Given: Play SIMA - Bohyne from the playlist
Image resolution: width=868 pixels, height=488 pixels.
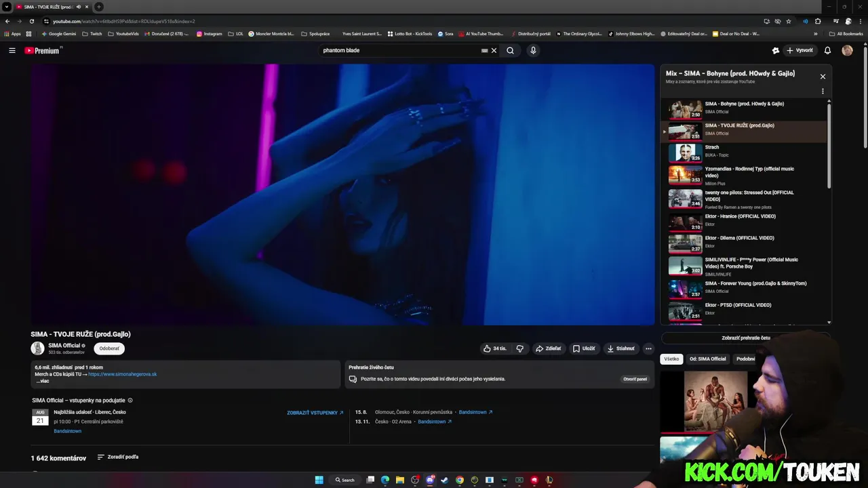Looking at the screenshot, I should (x=744, y=108).
